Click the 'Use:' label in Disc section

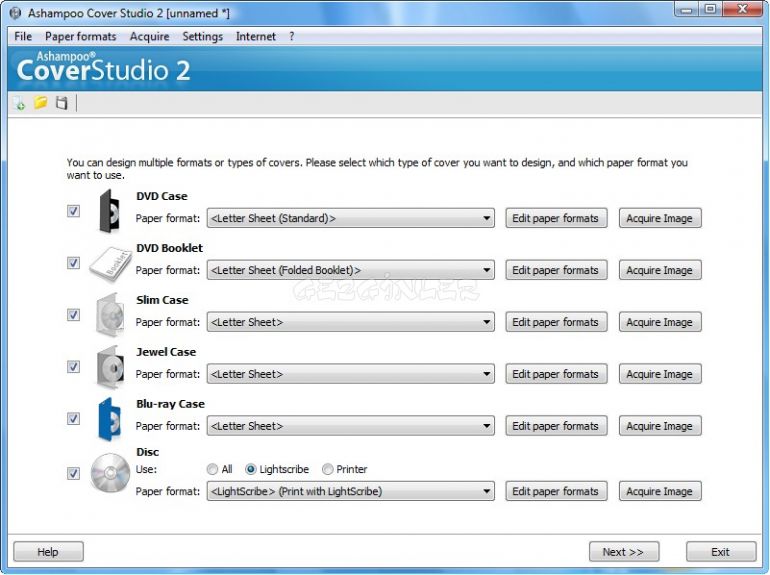146,469
